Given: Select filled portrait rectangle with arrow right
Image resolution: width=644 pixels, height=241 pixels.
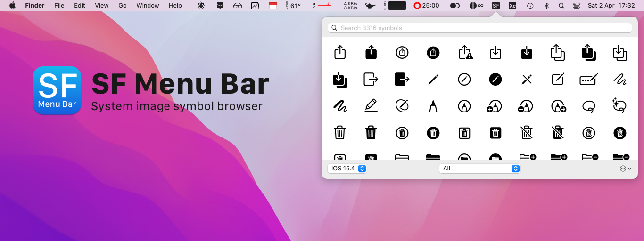Looking at the screenshot, I should [402, 80].
